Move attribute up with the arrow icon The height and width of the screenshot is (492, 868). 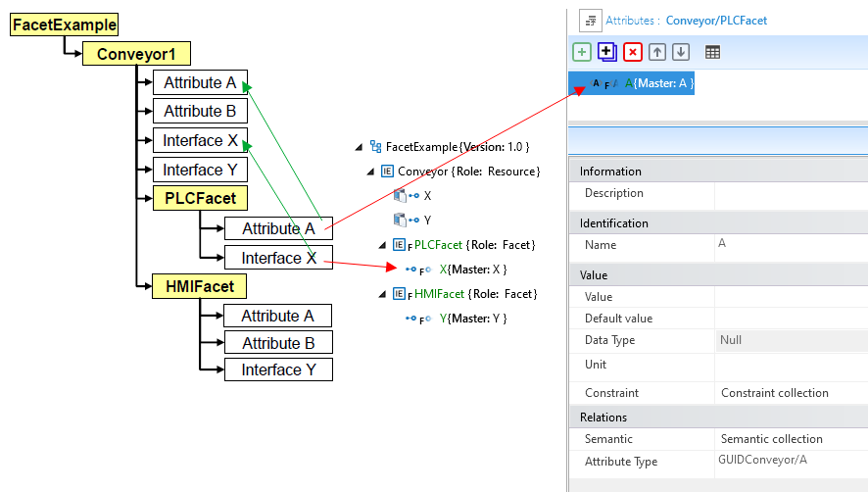[658, 52]
